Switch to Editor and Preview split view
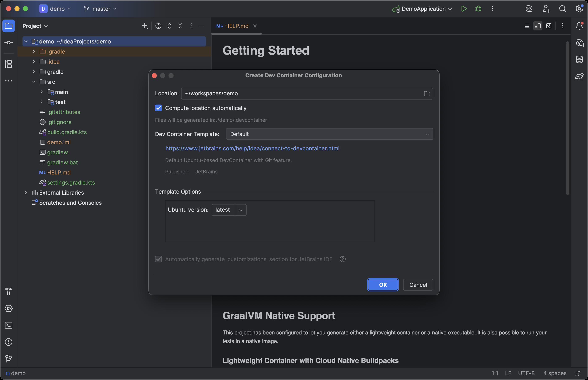 point(538,26)
